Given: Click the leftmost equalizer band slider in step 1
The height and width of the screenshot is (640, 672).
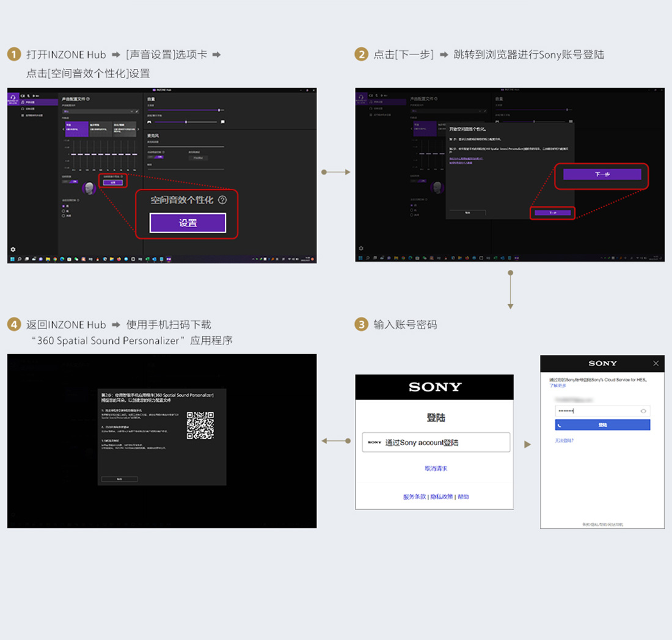Looking at the screenshot, I should coord(74,155).
